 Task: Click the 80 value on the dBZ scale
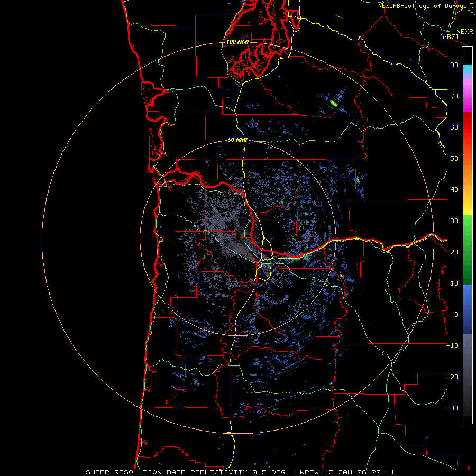coord(454,65)
